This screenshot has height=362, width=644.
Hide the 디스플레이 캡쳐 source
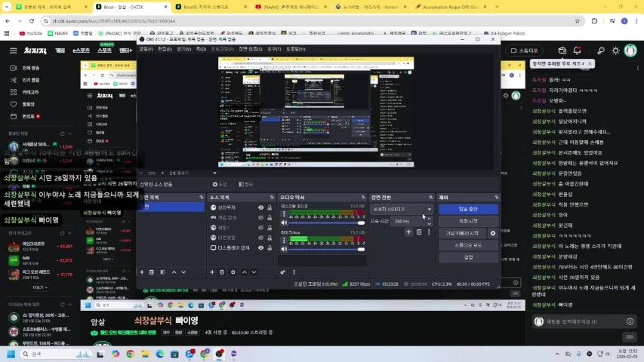coord(261,247)
